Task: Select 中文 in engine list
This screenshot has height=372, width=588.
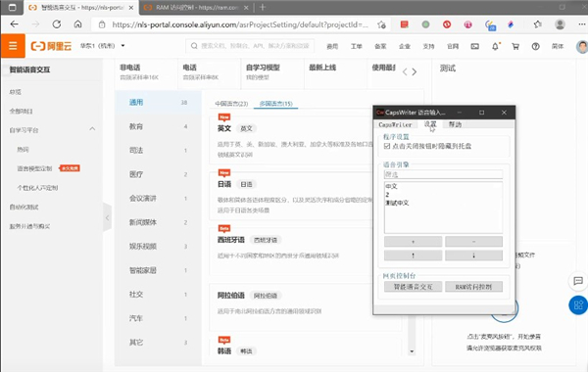Action: [x=391, y=186]
